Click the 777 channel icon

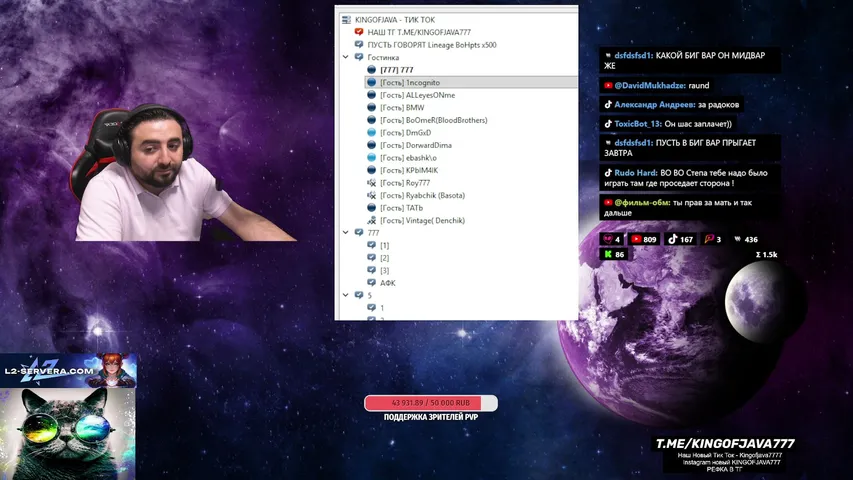tap(359, 232)
